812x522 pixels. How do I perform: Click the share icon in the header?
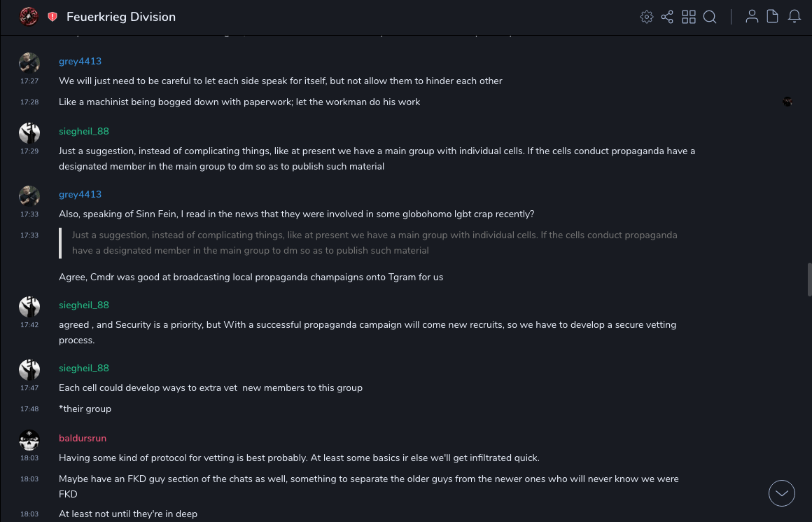point(667,17)
